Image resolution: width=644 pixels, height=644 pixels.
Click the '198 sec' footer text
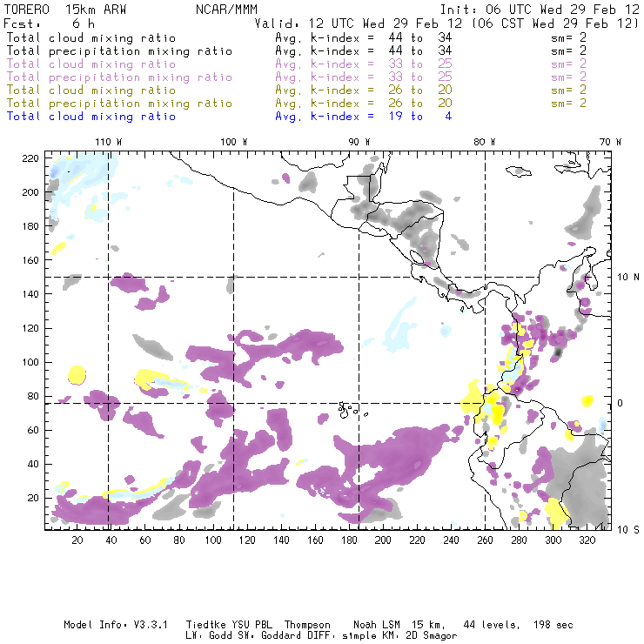pyautogui.click(x=553, y=625)
